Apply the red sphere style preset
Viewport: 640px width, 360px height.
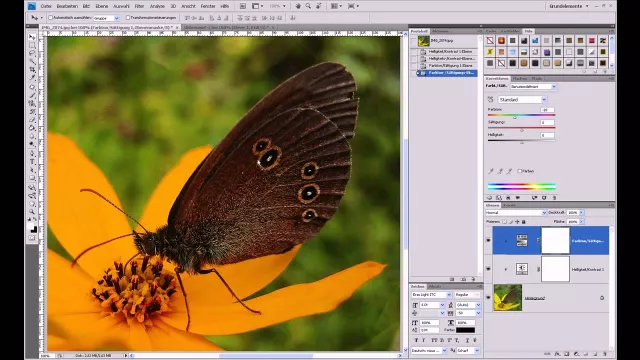tap(501, 40)
